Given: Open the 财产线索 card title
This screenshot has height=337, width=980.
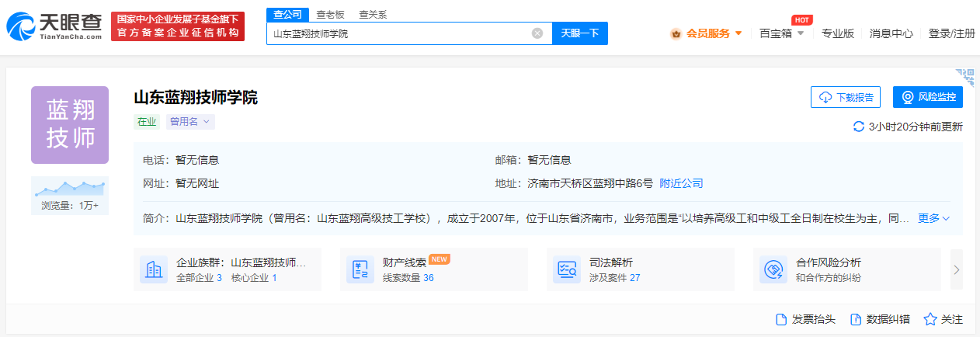Looking at the screenshot, I should (x=405, y=262).
